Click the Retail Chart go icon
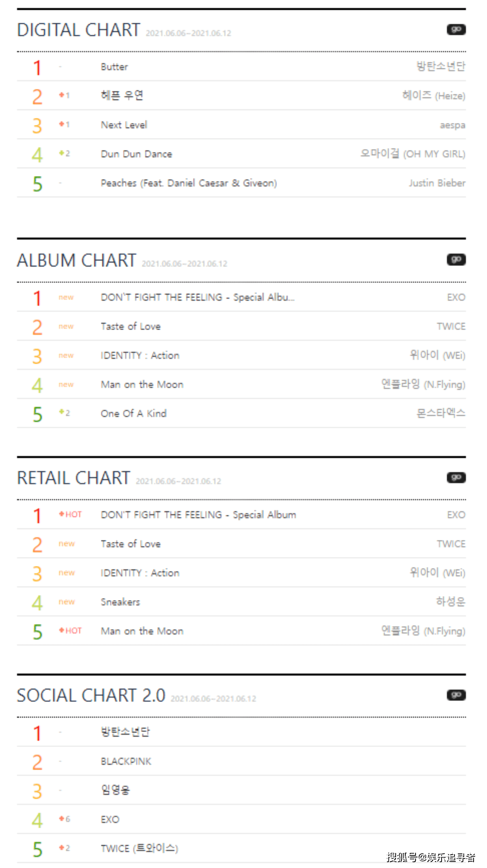 pos(456,477)
